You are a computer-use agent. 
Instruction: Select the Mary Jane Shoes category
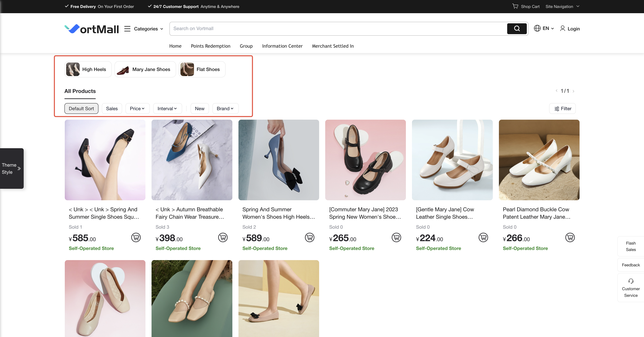pos(145,69)
